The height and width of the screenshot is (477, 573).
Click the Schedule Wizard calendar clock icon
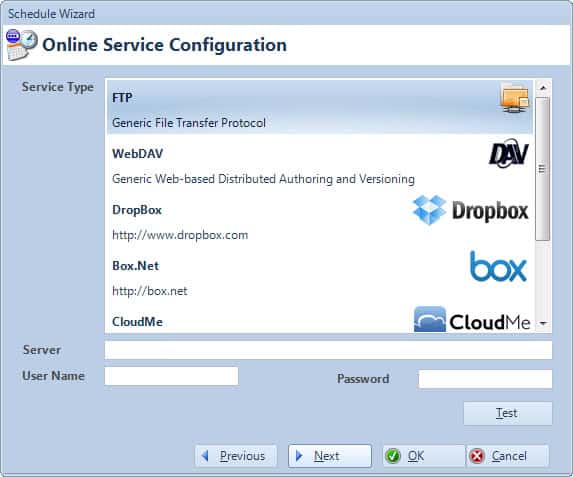coord(22,45)
